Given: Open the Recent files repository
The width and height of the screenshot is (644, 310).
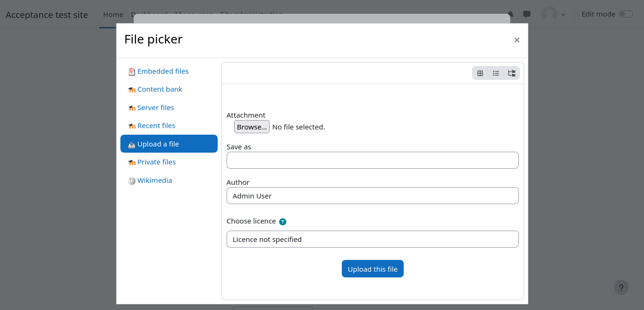Looking at the screenshot, I should 156,126.
